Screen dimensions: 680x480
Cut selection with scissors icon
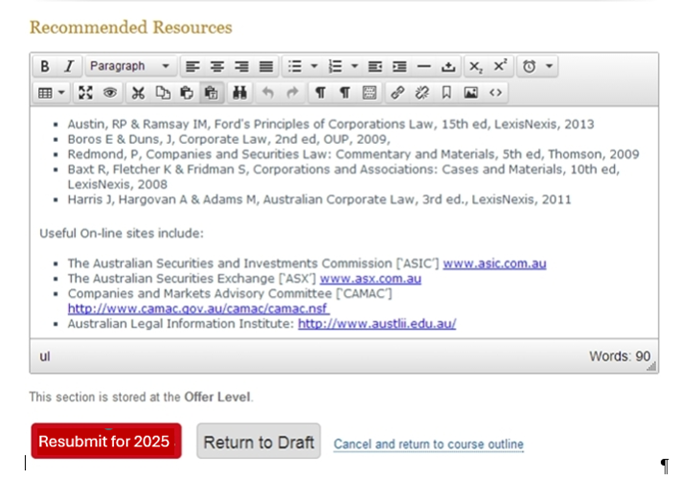(138, 92)
